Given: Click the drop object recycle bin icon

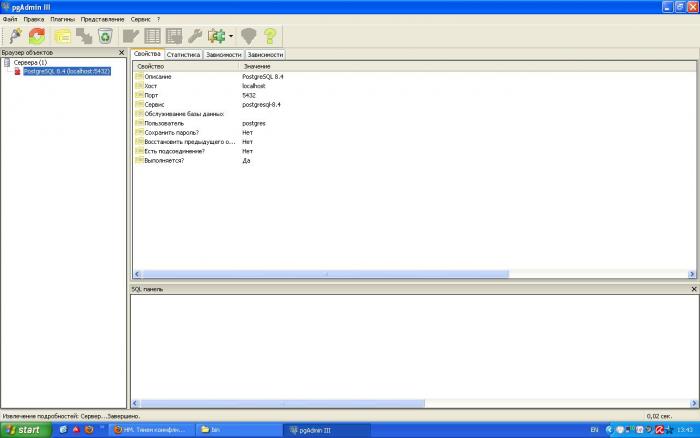Looking at the screenshot, I should (105, 36).
